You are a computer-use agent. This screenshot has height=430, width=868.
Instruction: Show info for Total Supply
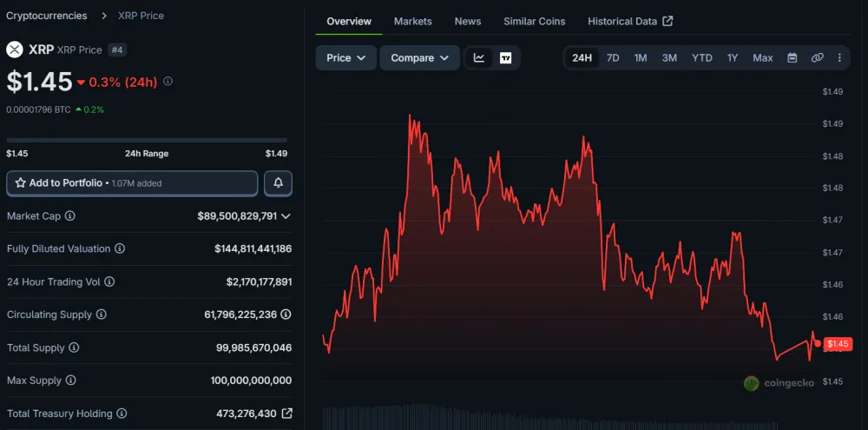click(x=74, y=348)
